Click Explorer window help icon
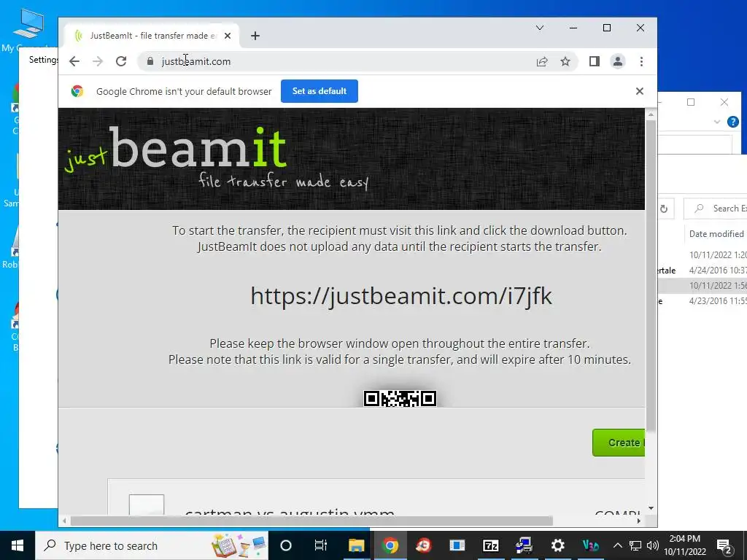 pos(732,122)
